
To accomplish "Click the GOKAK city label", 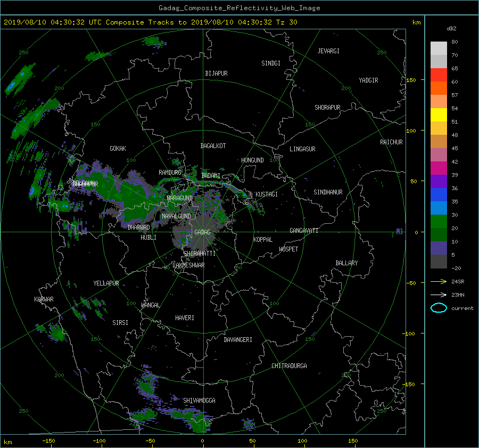I will pos(118,149).
